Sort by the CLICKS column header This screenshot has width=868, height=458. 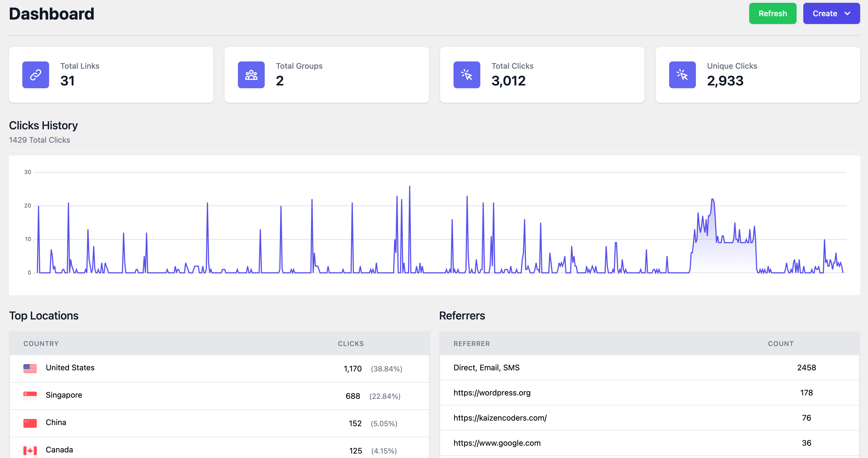[x=350, y=344]
